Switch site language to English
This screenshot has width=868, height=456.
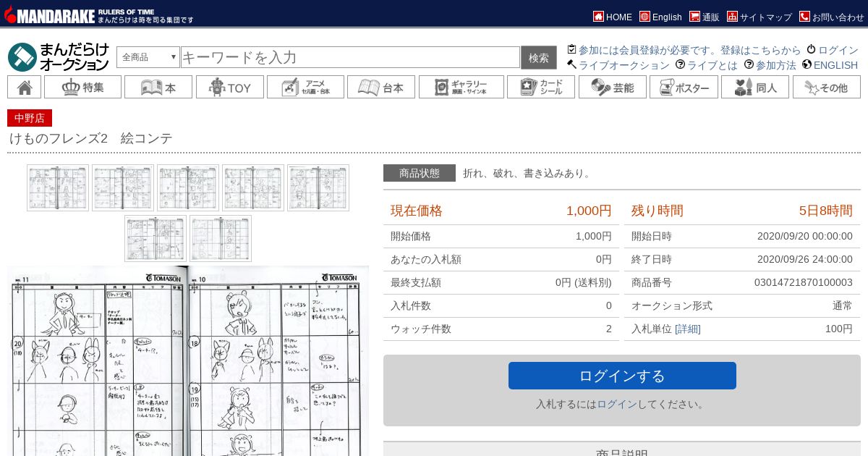click(x=660, y=17)
